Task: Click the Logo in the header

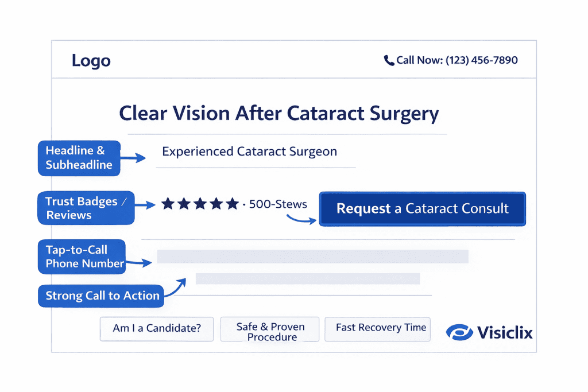Action: pyautogui.click(x=91, y=60)
